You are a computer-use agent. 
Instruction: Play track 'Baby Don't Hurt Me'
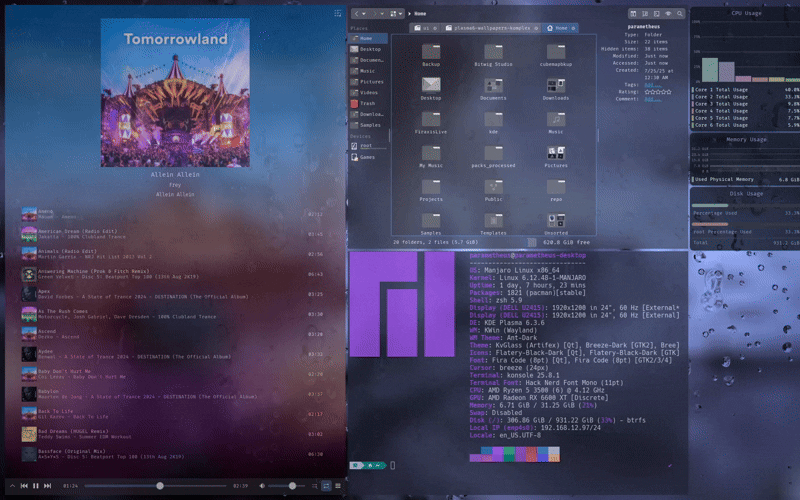point(171,374)
